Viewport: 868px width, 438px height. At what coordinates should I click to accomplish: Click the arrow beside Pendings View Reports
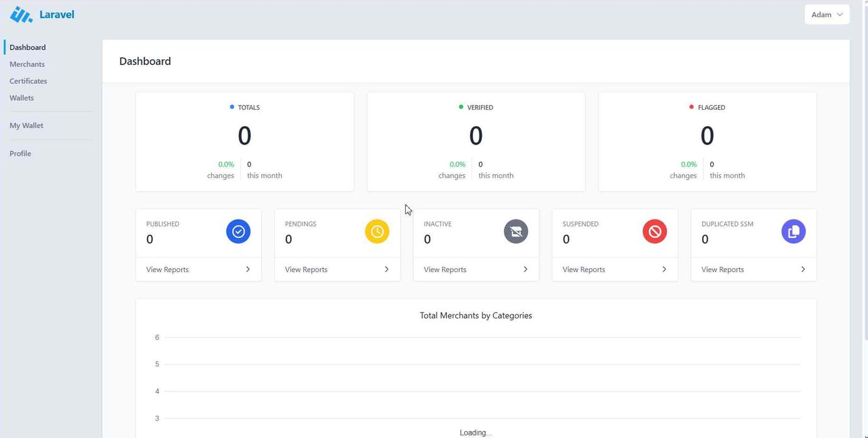coord(387,269)
